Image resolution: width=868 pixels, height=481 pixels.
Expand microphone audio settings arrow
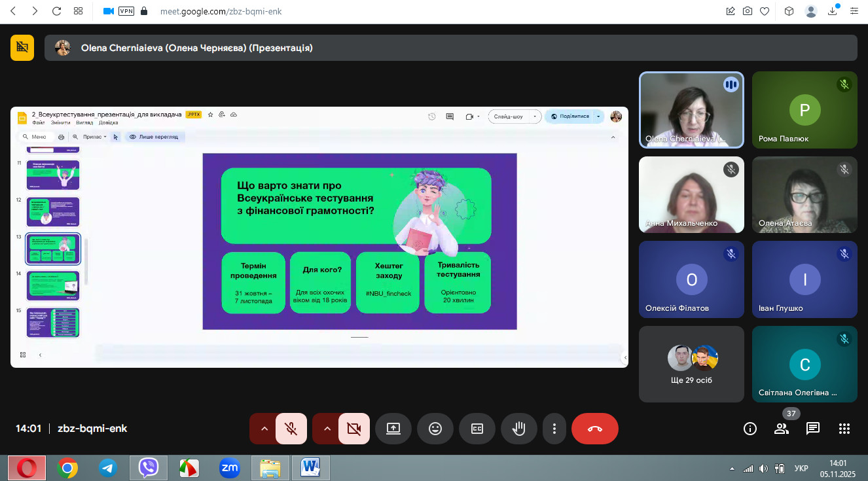[264, 429]
